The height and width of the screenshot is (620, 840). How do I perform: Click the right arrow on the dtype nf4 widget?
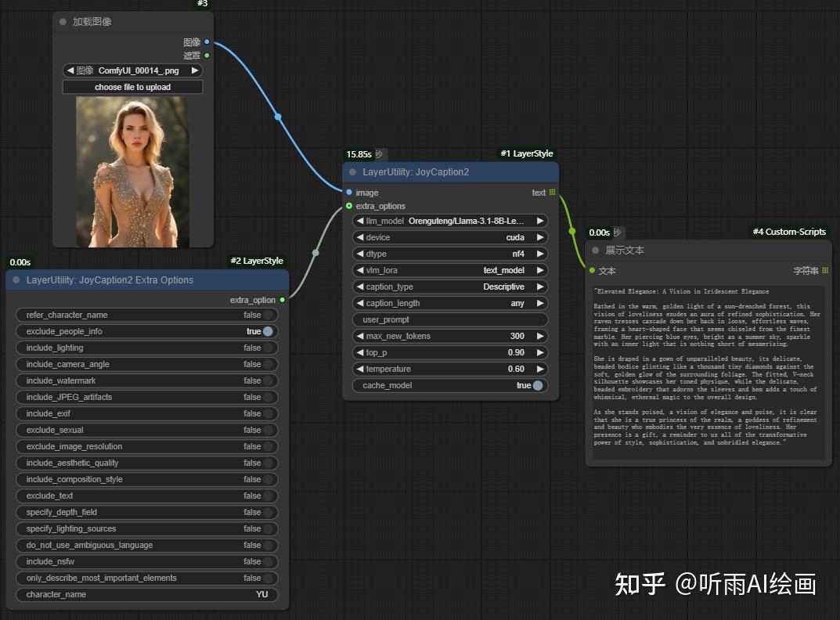tap(540, 254)
